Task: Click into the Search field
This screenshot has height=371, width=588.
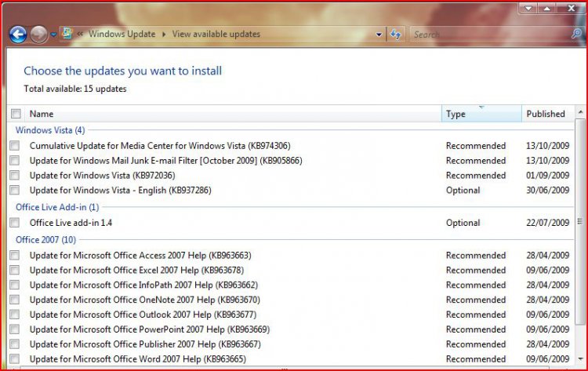Action: coord(489,35)
